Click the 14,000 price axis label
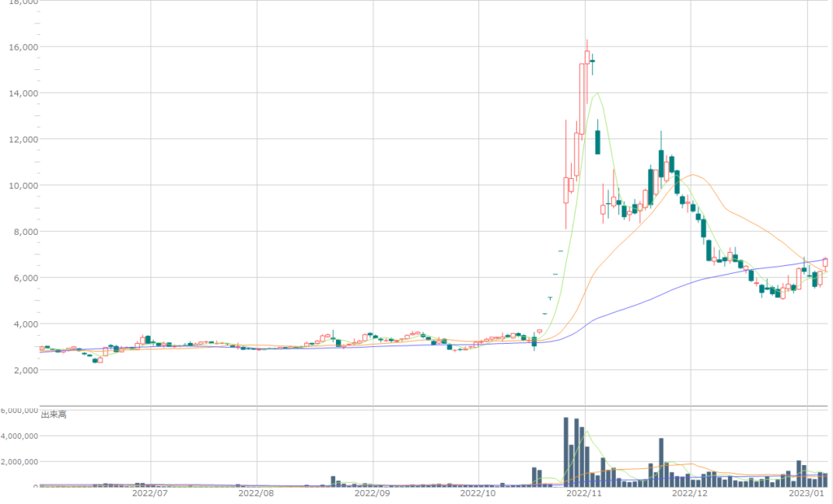Image resolution: width=833 pixels, height=504 pixels. [x=24, y=93]
